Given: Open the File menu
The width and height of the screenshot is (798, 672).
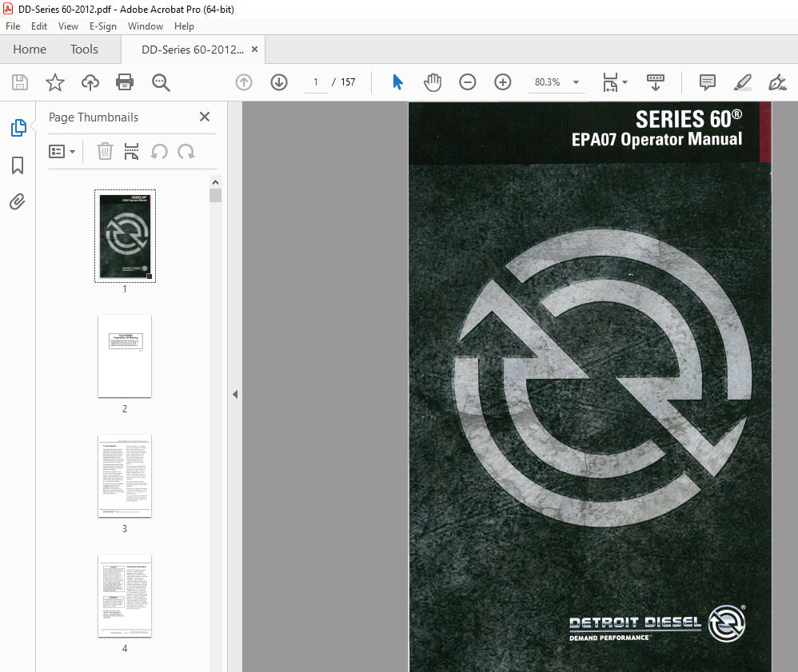Looking at the screenshot, I should (x=13, y=26).
